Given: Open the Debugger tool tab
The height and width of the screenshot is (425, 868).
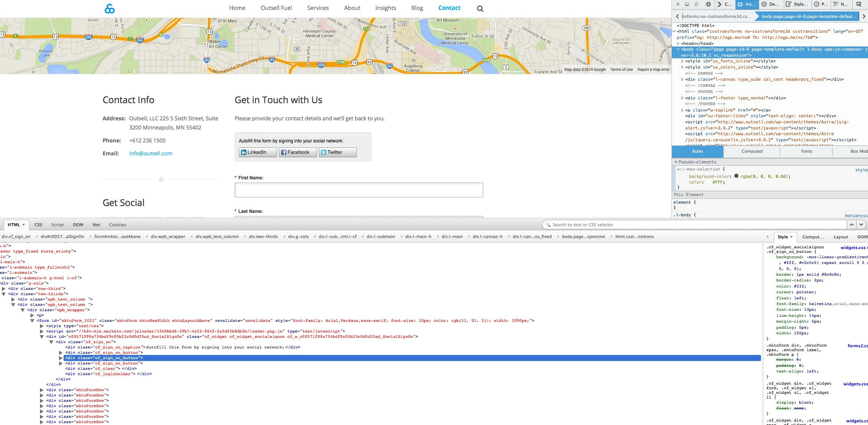Looking at the screenshot, I should tap(771, 4).
